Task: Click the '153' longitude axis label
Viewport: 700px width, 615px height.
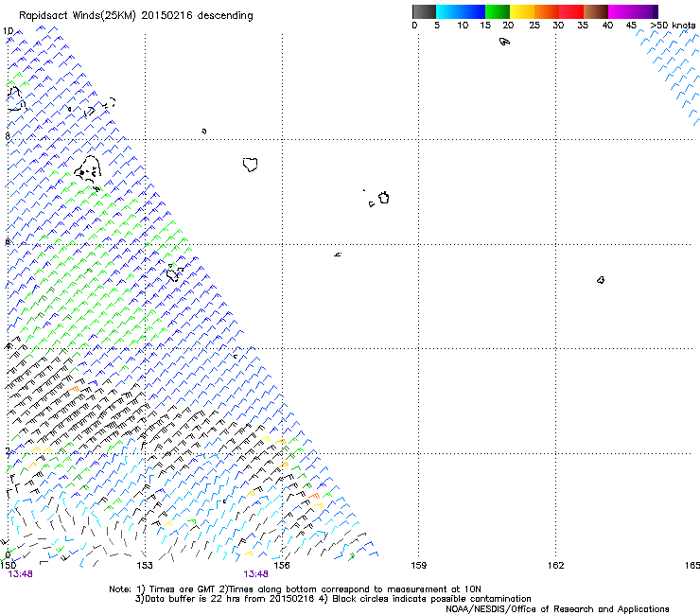Action: tap(145, 566)
